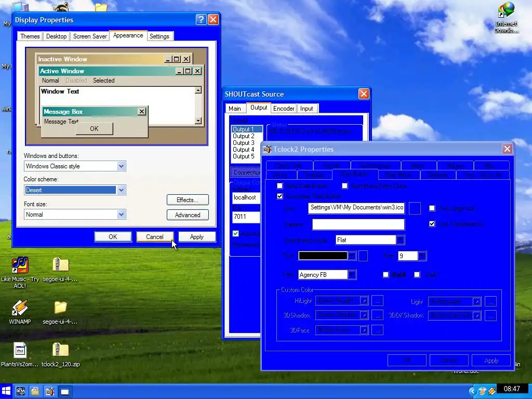Click the icon path field containing win3.ico
The width and height of the screenshot is (532, 399).
(356, 208)
